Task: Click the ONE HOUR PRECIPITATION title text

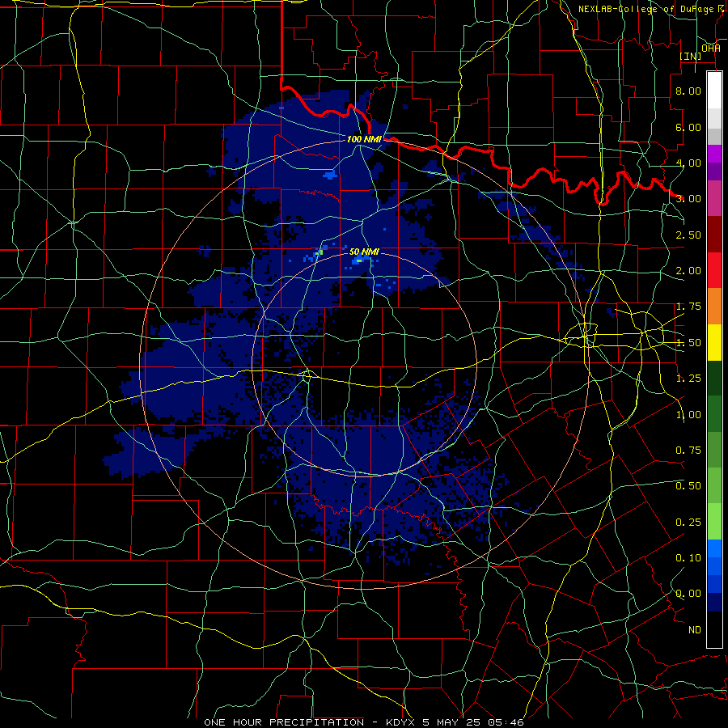Action: [x=284, y=722]
